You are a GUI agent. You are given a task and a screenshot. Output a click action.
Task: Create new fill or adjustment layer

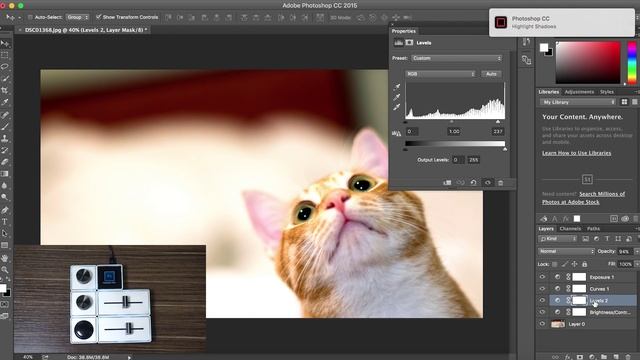pyautogui.click(x=592, y=357)
